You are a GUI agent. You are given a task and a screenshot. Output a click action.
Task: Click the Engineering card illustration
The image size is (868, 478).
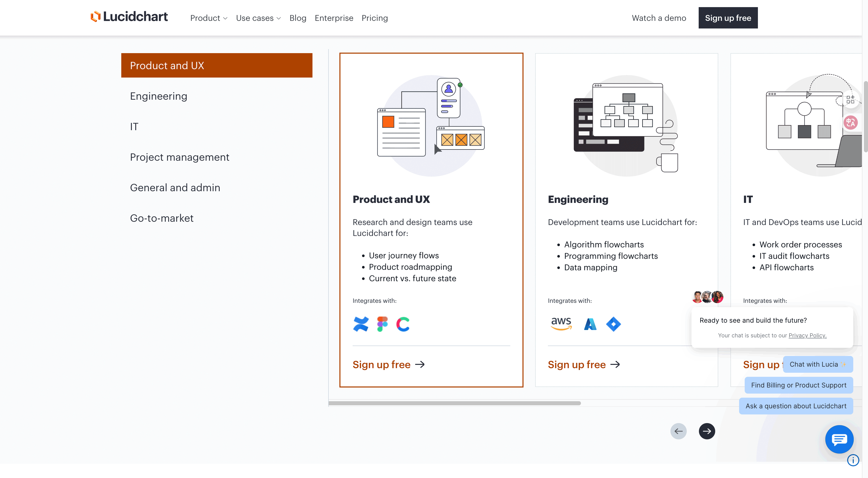626,126
